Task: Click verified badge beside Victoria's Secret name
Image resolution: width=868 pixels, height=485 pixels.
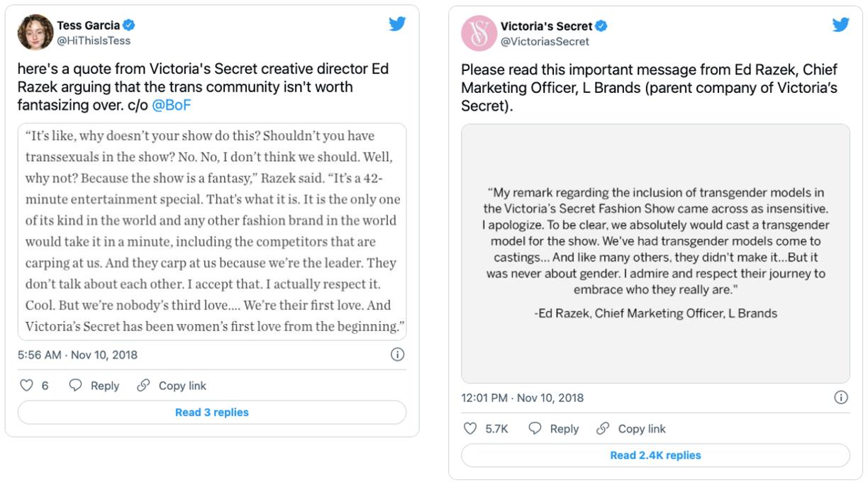Action: (601, 26)
